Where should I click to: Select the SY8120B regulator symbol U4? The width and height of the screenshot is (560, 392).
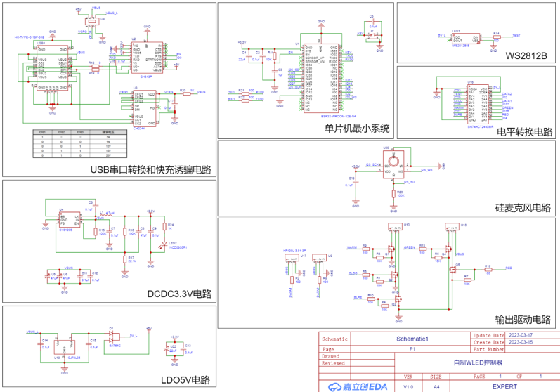(x=70, y=220)
